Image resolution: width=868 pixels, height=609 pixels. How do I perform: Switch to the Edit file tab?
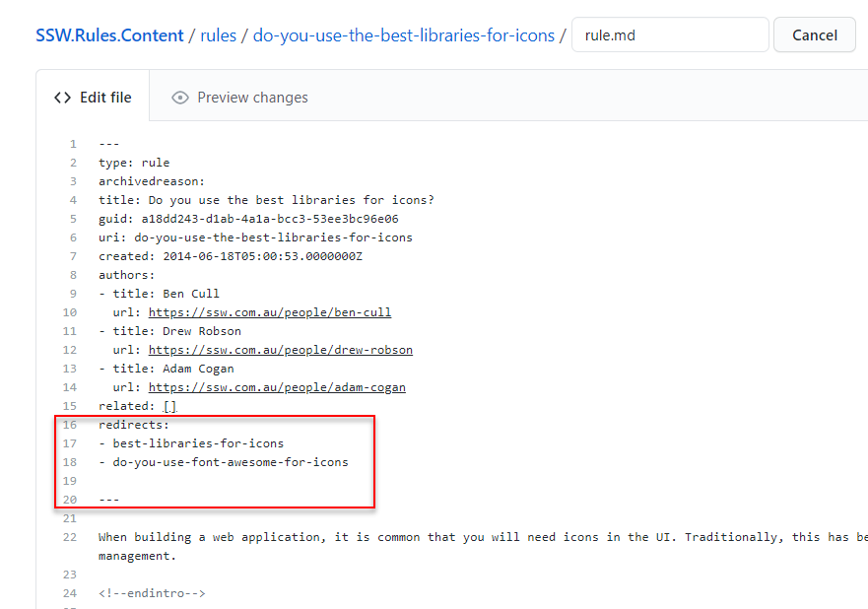(x=94, y=97)
